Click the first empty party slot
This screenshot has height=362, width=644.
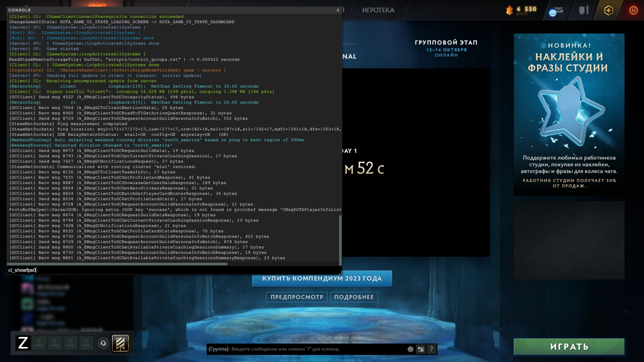pos(39,343)
